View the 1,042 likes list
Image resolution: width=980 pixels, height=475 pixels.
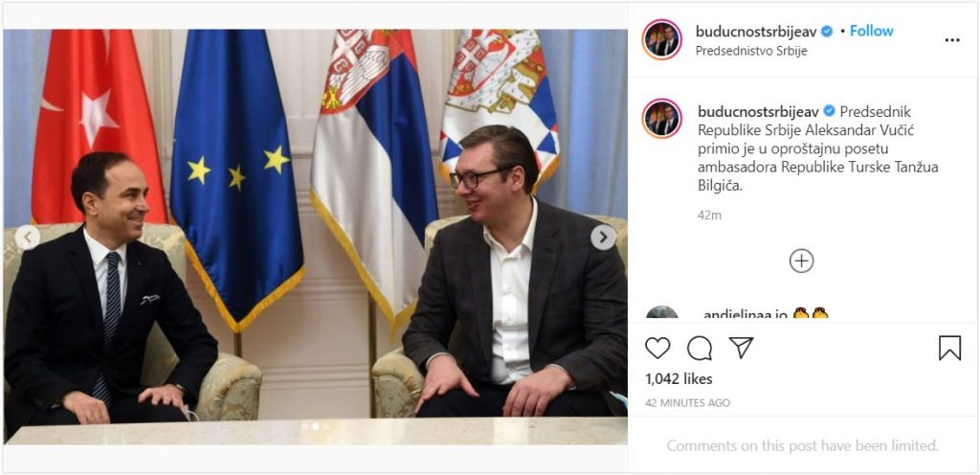tap(679, 378)
